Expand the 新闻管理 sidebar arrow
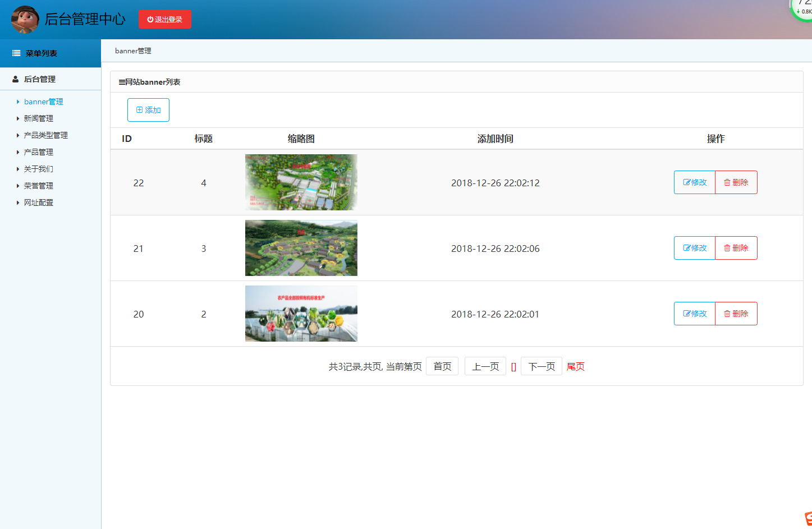 (x=17, y=118)
